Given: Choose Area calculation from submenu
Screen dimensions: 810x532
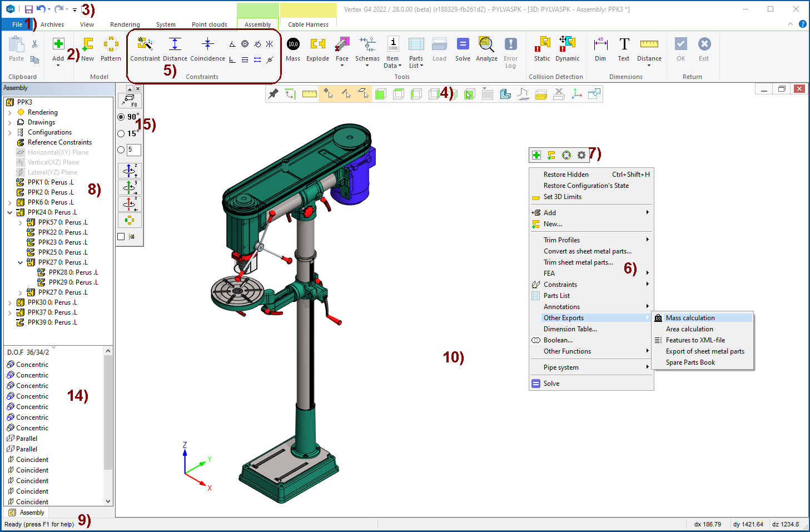Looking at the screenshot, I should click(689, 329).
